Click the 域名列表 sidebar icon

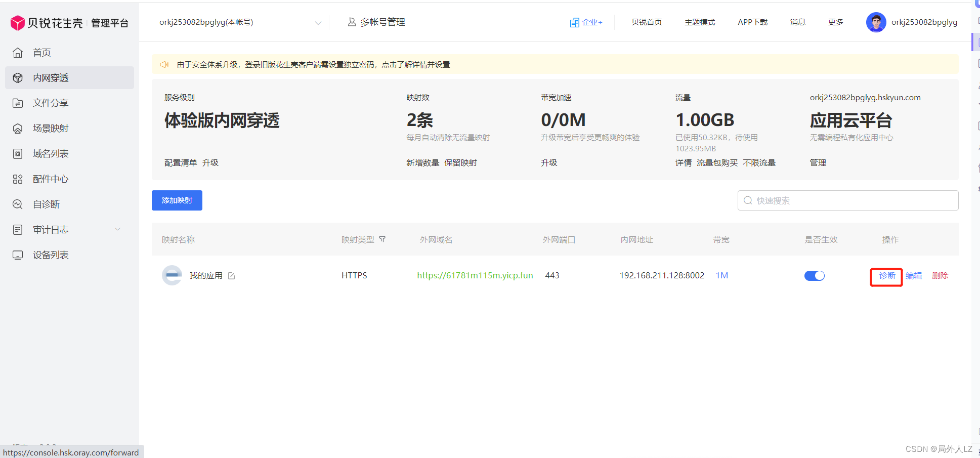pyautogui.click(x=18, y=154)
